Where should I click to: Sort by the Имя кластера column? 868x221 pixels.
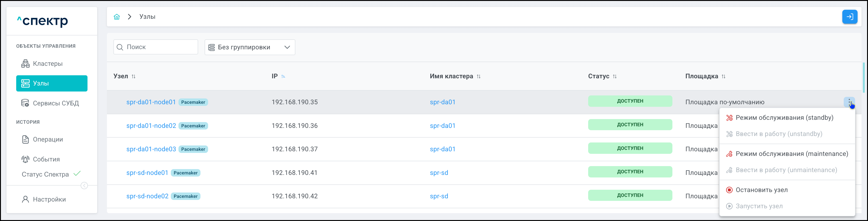[478, 77]
